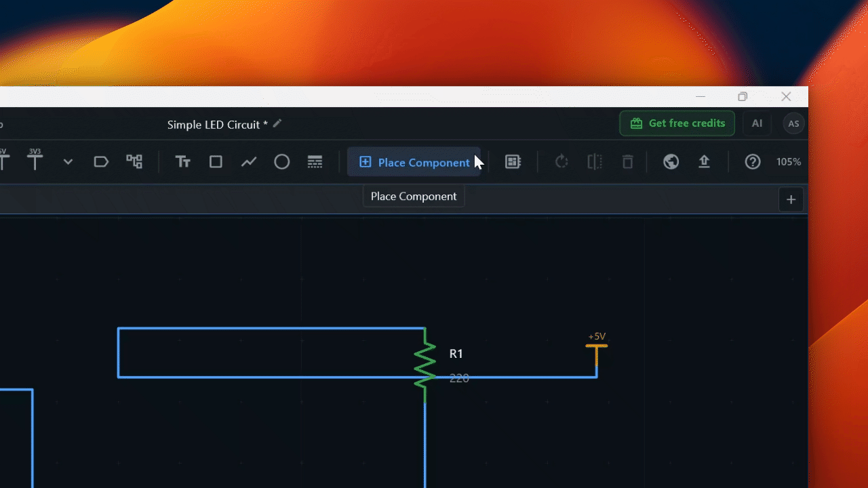
Task: Click the delete trash icon
Action: pyautogui.click(x=628, y=162)
